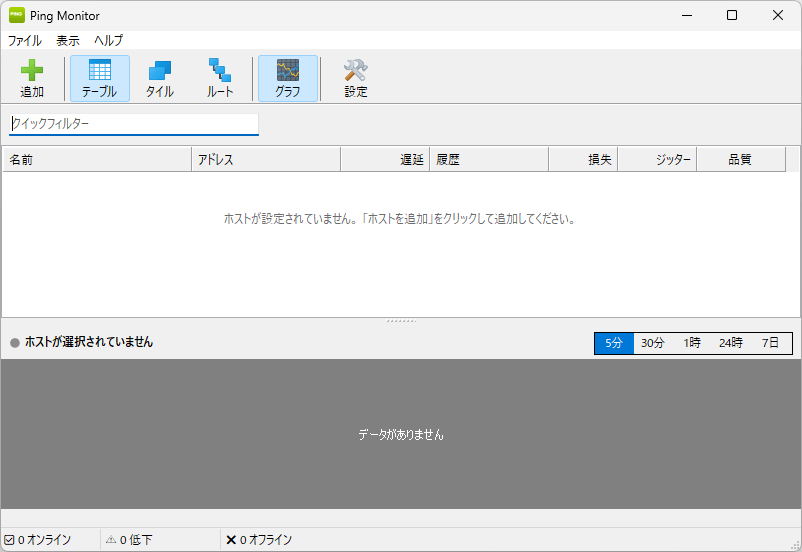Open the 表示 menu
802x552 pixels.
[68, 41]
